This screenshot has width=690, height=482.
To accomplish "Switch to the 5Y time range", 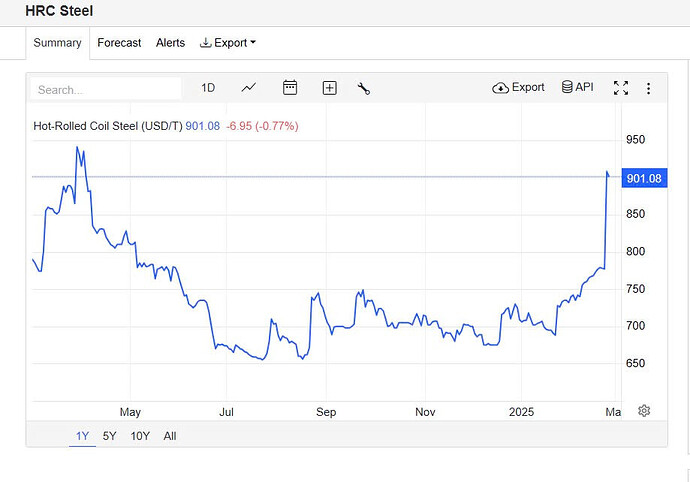I will coord(109,436).
